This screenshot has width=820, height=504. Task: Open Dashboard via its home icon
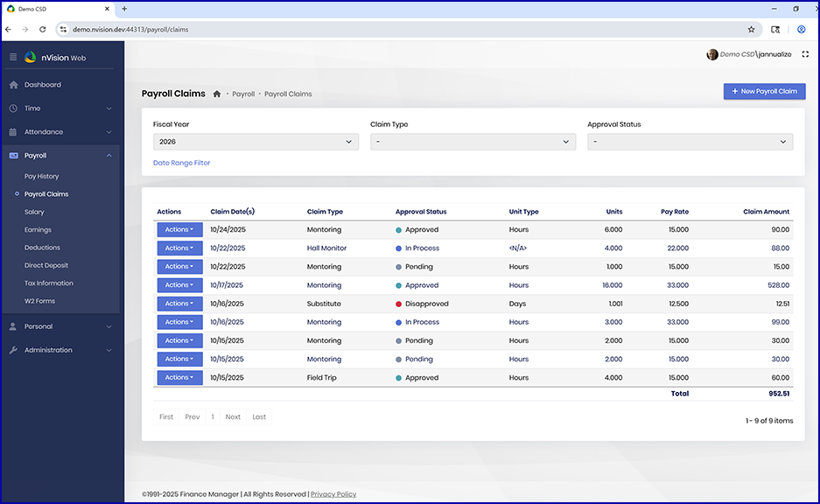pyautogui.click(x=13, y=85)
